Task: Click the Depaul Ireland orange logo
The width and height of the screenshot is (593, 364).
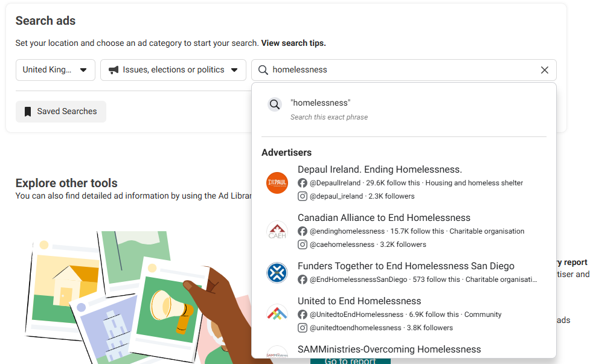Action: tap(277, 183)
